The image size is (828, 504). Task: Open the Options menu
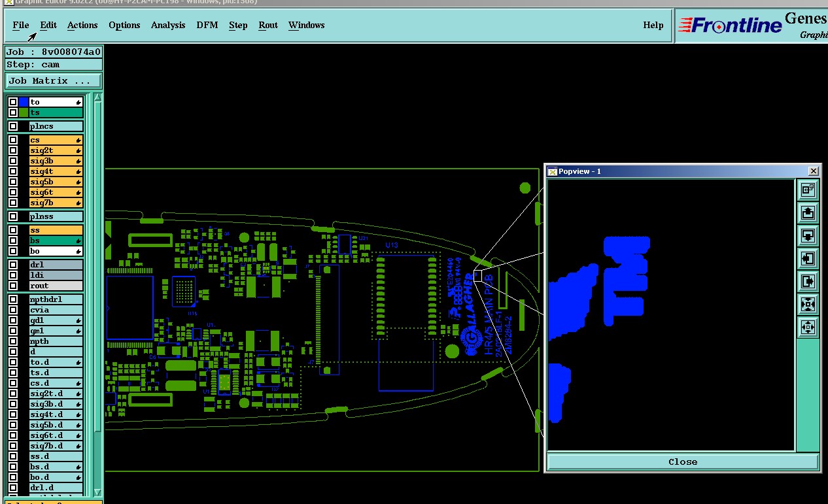(x=124, y=25)
